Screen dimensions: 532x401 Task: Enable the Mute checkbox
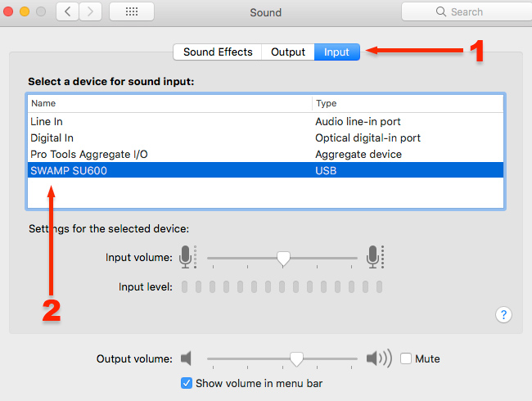pos(406,358)
